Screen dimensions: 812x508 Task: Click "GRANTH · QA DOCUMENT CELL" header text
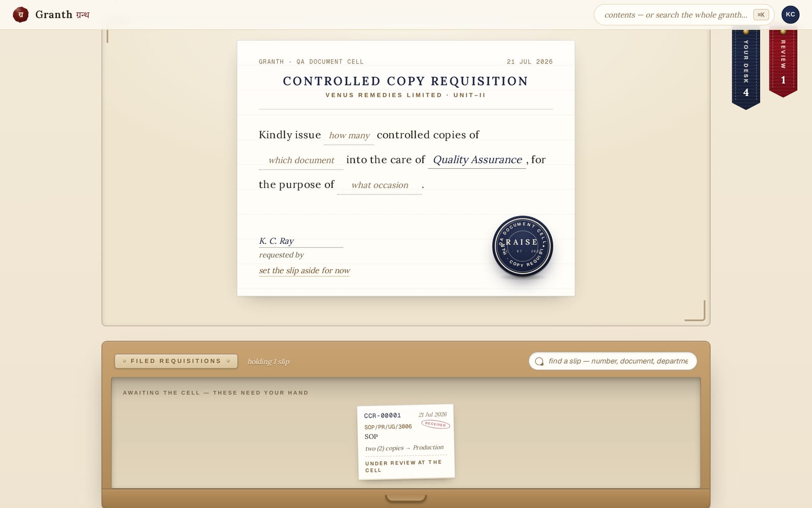point(311,61)
